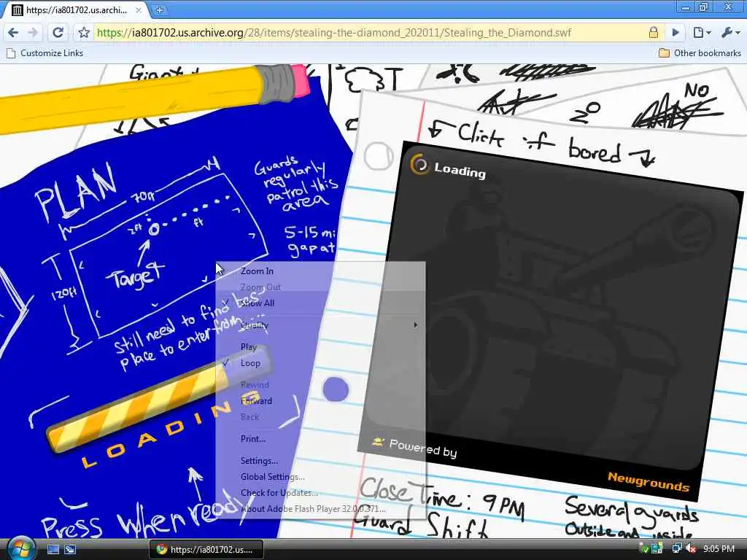Open the wrench tools menu
Screen dimensions: 747x560
coord(730,32)
